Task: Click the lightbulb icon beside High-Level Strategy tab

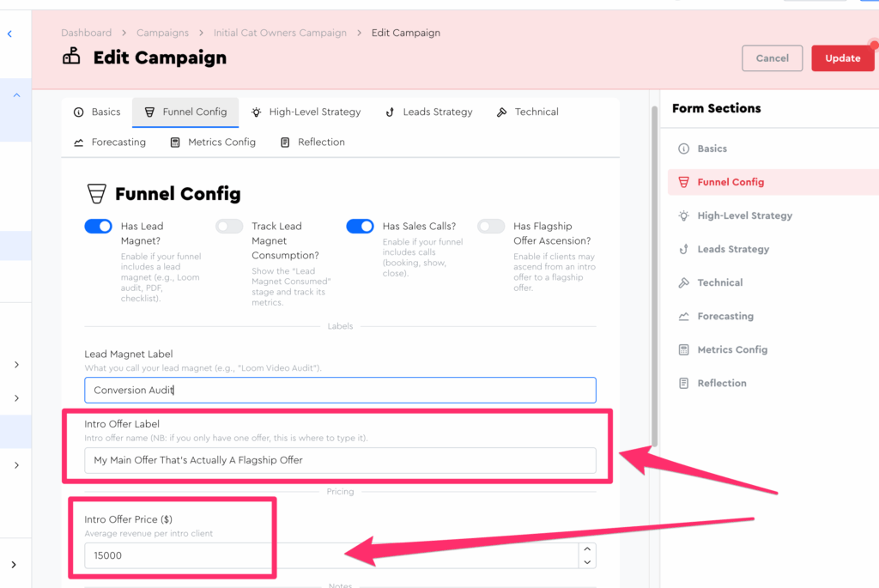Action: tap(256, 112)
